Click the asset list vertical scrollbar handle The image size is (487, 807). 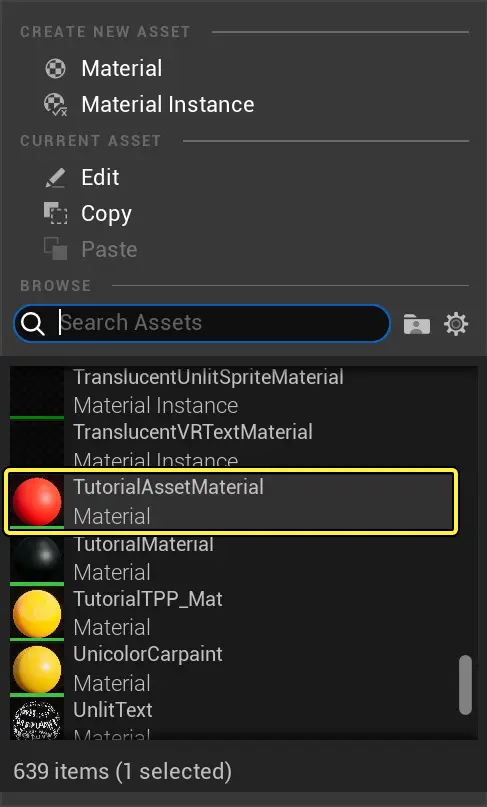point(465,685)
